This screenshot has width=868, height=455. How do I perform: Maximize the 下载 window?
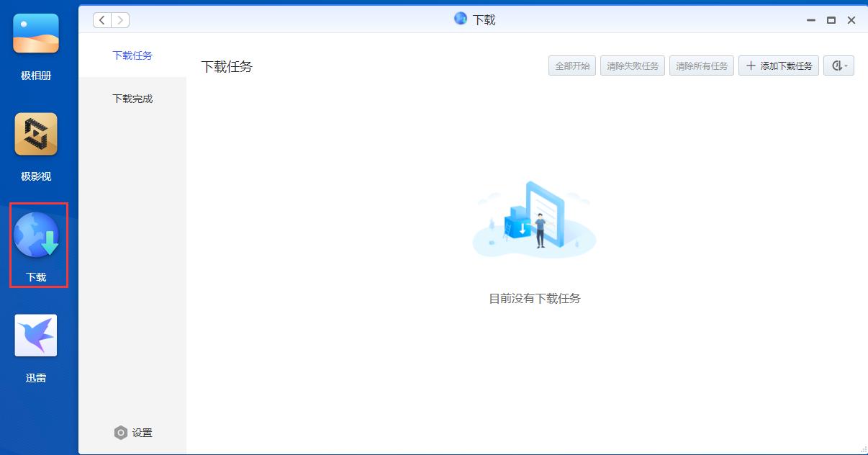[831, 20]
